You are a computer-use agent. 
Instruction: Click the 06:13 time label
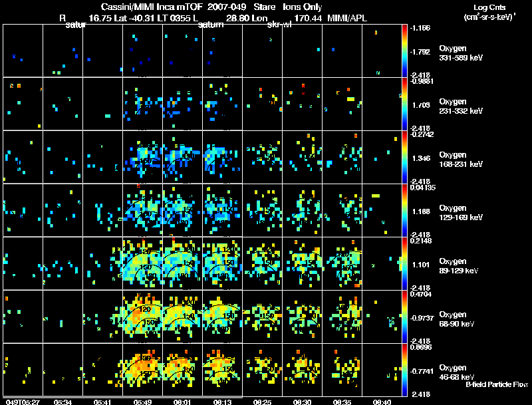222,402
